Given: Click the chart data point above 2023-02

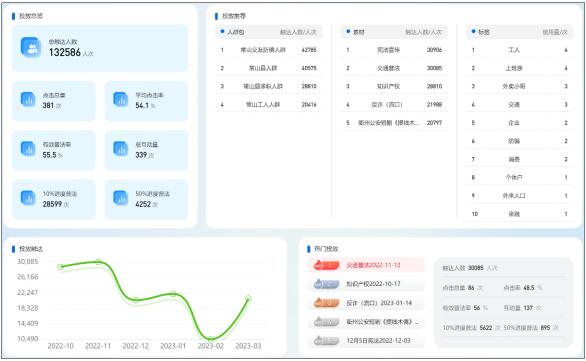Looking at the screenshot, I should pos(211,339).
